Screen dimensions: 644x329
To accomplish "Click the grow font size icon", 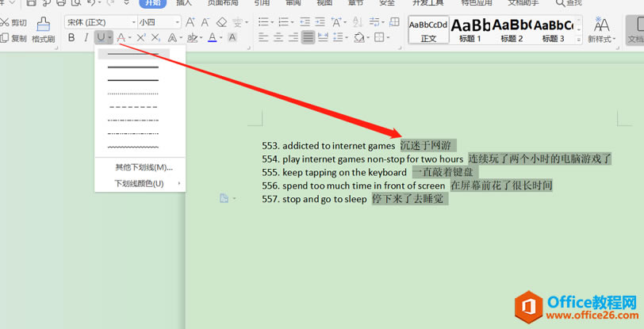I will [x=190, y=22].
